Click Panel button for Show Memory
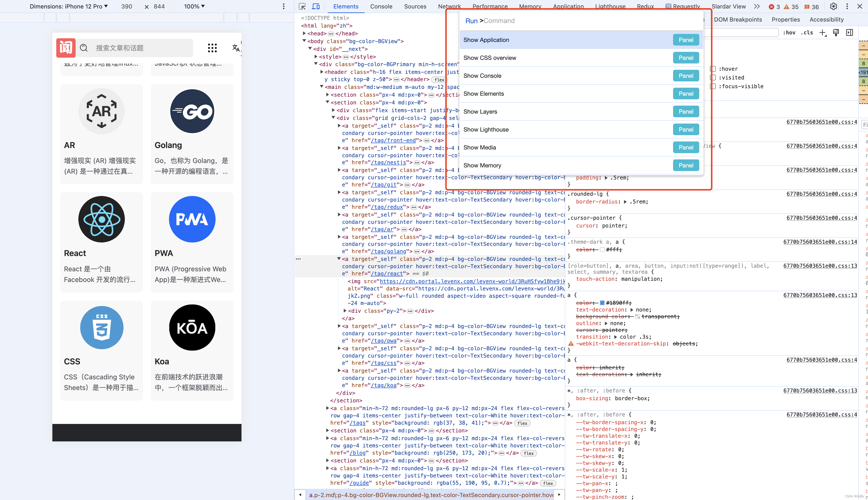 click(685, 165)
